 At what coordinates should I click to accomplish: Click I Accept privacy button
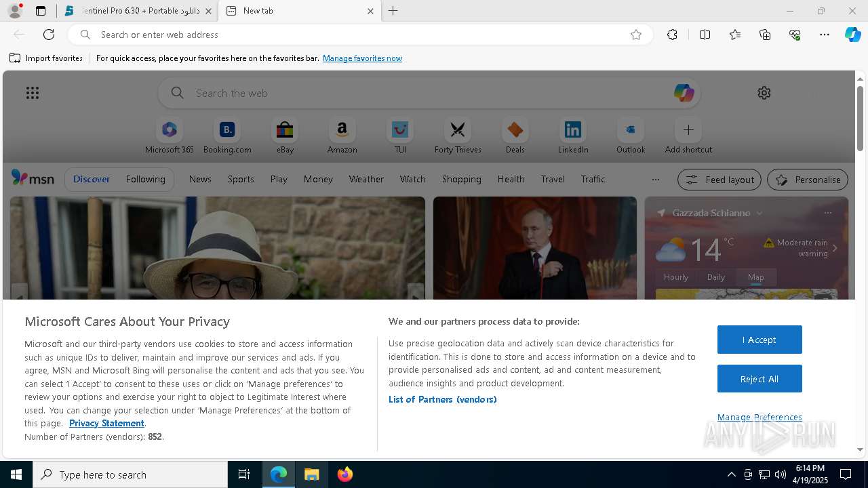tap(759, 340)
